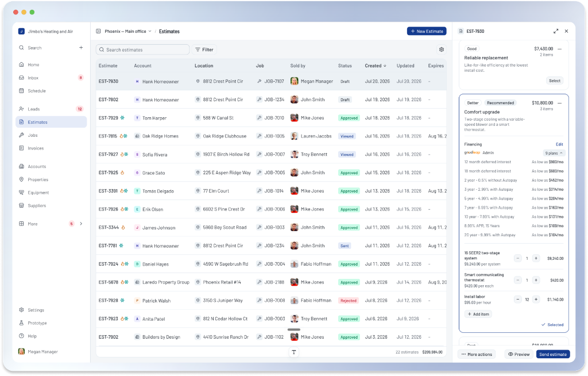Click 20 year - 9.99% with Autopay plan
Image resolution: width=588 pixels, height=376 pixels.
click(514, 235)
